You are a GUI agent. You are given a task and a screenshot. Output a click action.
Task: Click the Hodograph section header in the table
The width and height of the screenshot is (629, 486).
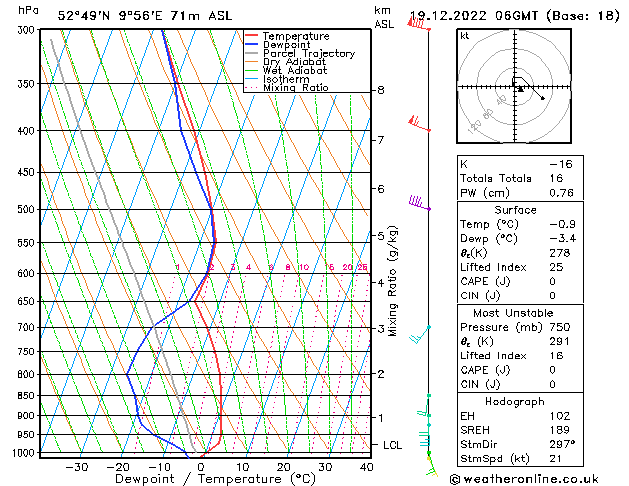pos(515,401)
